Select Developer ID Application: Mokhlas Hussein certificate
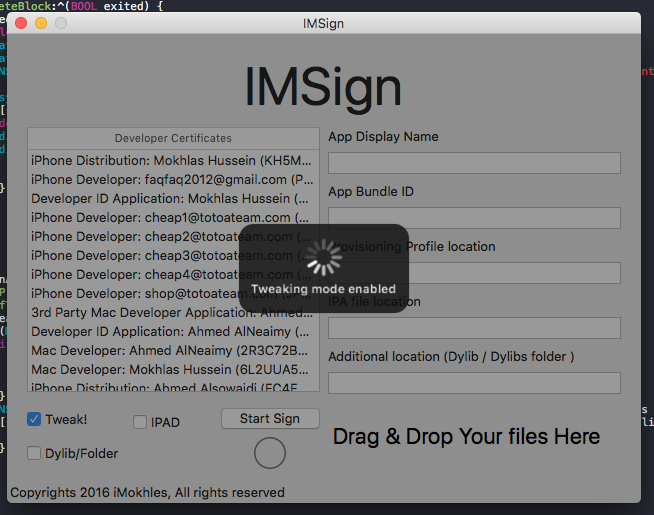654x515 pixels. point(174,198)
